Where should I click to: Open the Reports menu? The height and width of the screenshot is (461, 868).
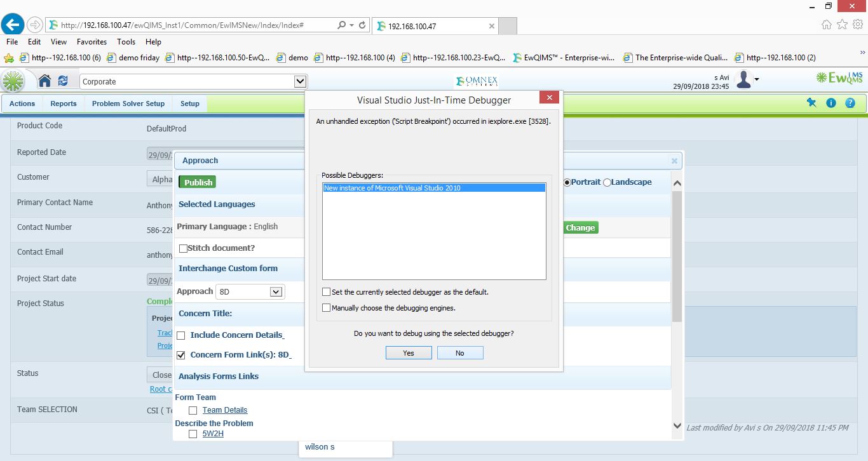tap(64, 104)
